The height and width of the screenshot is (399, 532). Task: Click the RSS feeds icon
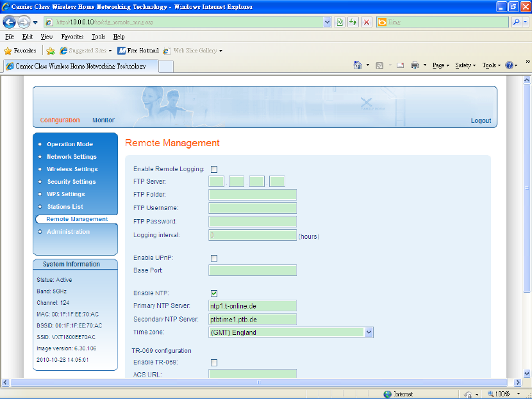[x=379, y=65]
